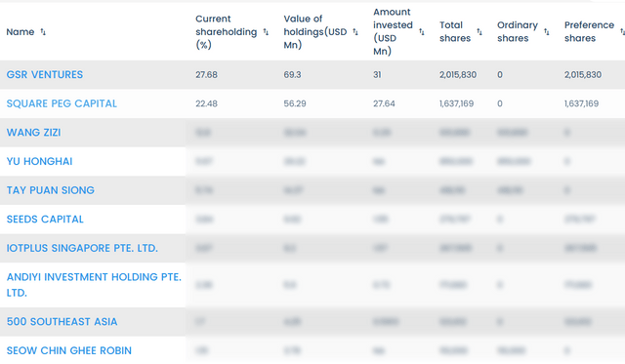Open SEEDS CAPITAL investor link
This screenshot has height=364, width=625.
(x=45, y=219)
